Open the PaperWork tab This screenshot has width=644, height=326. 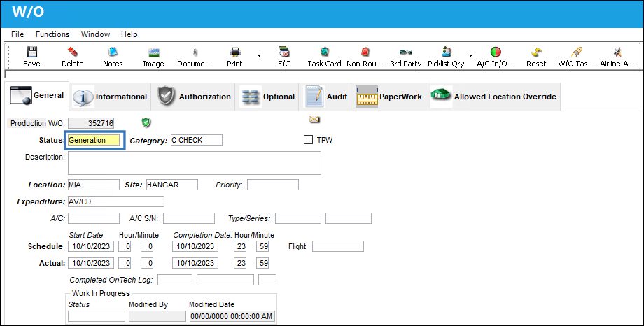(x=388, y=97)
